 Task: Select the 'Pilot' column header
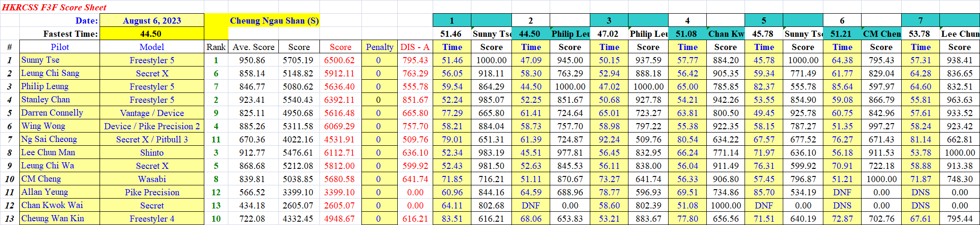tap(59, 47)
